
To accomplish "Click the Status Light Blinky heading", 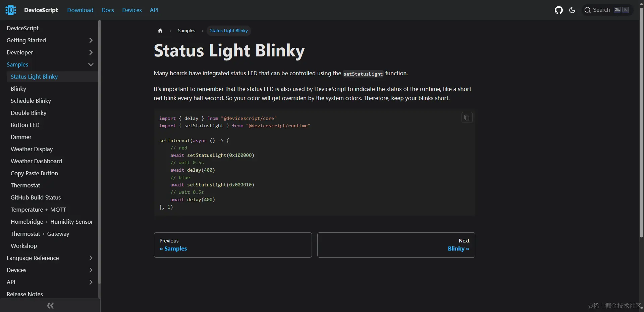I will click(229, 51).
